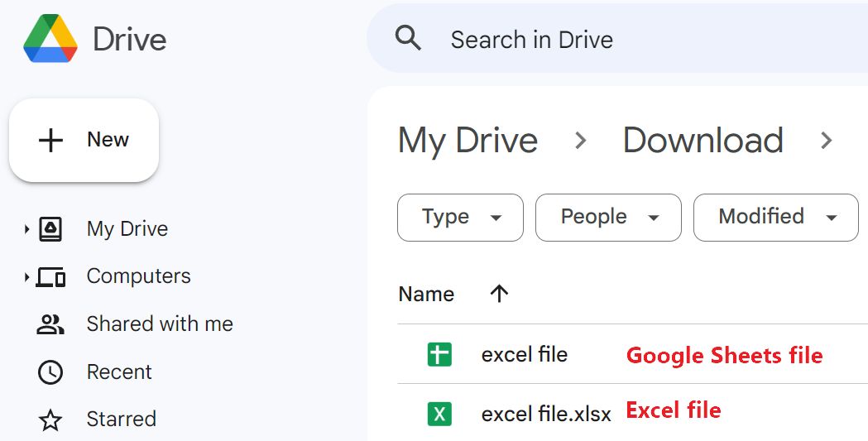Image resolution: width=868 pixels, height=441 pixels.
Task: Open the Modified filter dropdown
Action: 775,218
